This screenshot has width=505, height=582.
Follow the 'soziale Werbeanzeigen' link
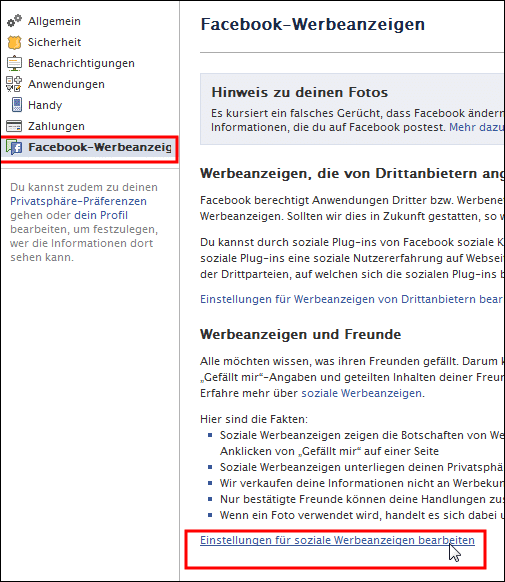pos(361,393)
